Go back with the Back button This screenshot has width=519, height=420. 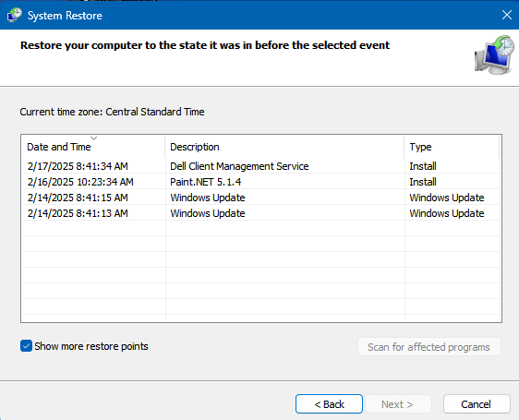329,403
